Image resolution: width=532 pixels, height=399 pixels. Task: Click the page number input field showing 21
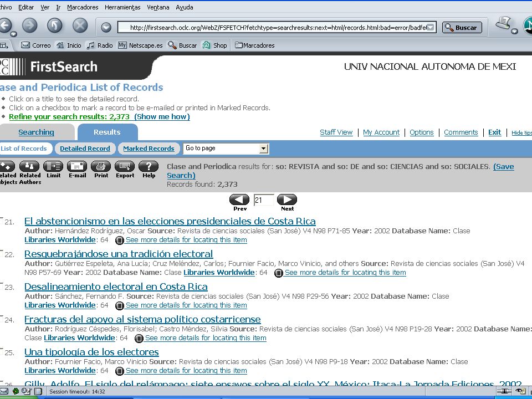click(x=264, y=200)
